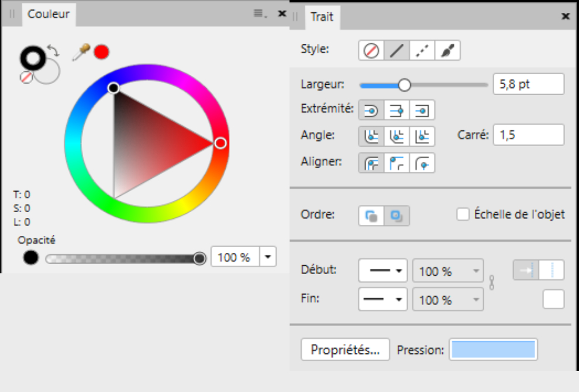Pick the eyedropper color picker tool
The height and width of the screenshot is (392, 579).
pyautogui.click(x=81, y=52)
